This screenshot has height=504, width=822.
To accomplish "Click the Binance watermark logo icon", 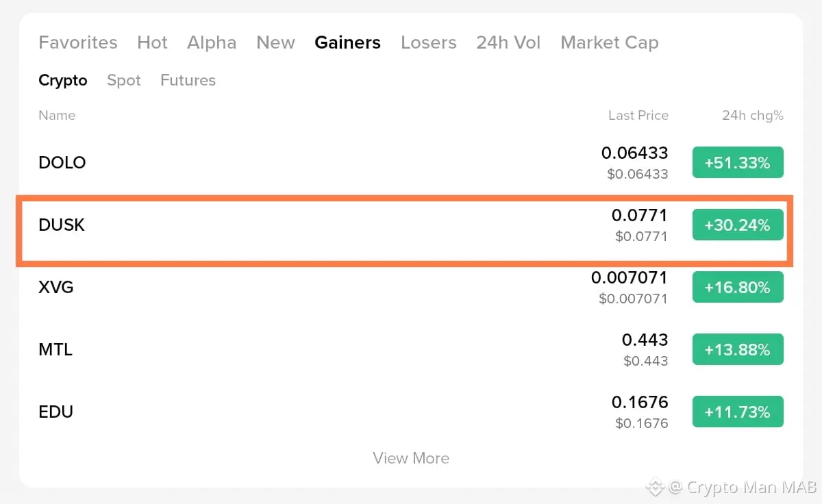I will click(656, 488).
